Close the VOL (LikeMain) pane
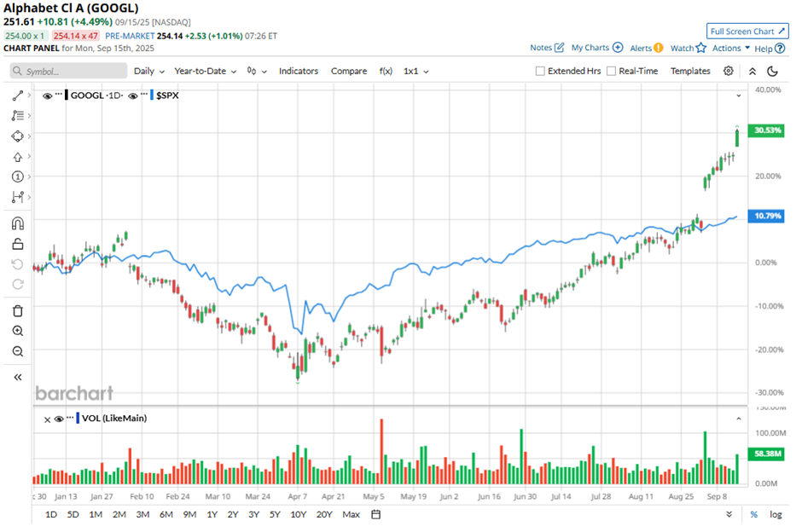Screen dimensions: 802x532 point(47,419)
